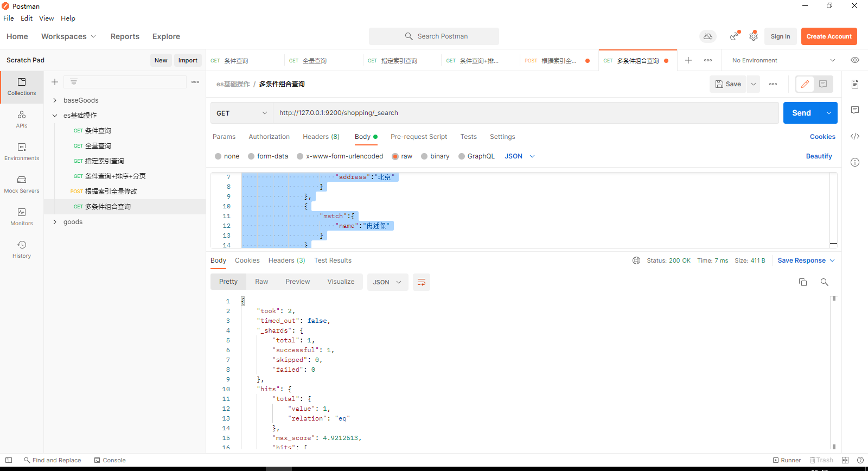Viewport: 868px width, 471px height.
Task: Collapse the es基础操作 collection
Action: [55, 116]
